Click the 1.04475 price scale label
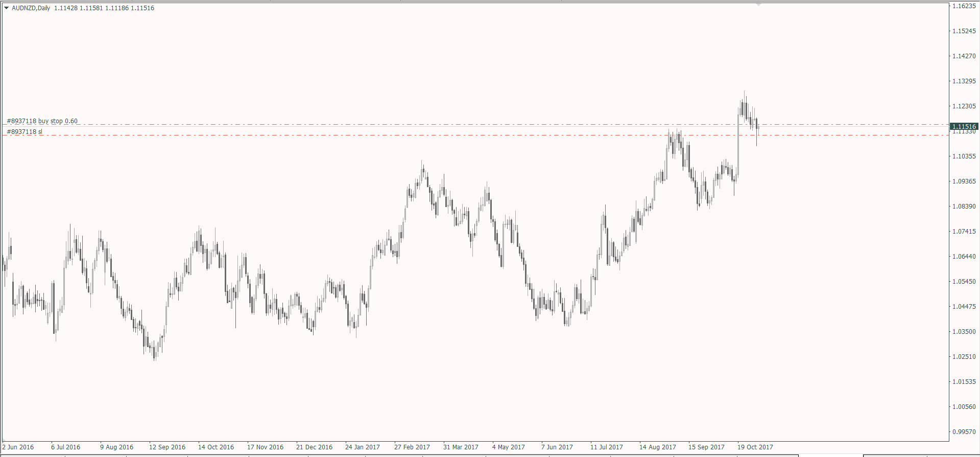980x457 pixels. coord(964,307)
